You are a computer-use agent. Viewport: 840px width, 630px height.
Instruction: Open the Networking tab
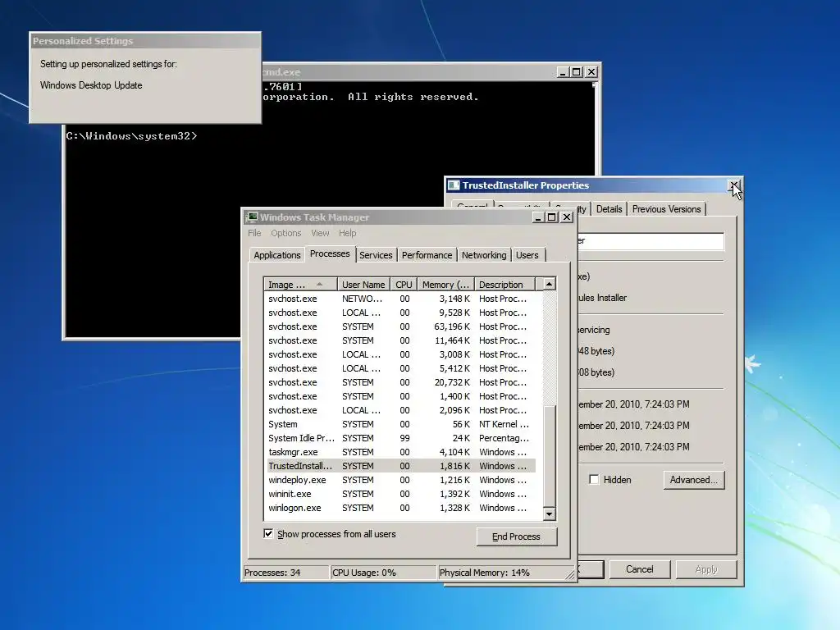coord(484,255)
